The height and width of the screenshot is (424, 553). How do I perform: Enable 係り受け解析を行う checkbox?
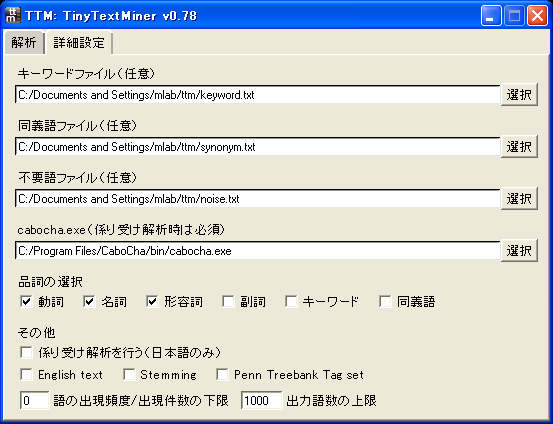coord(26,352)
